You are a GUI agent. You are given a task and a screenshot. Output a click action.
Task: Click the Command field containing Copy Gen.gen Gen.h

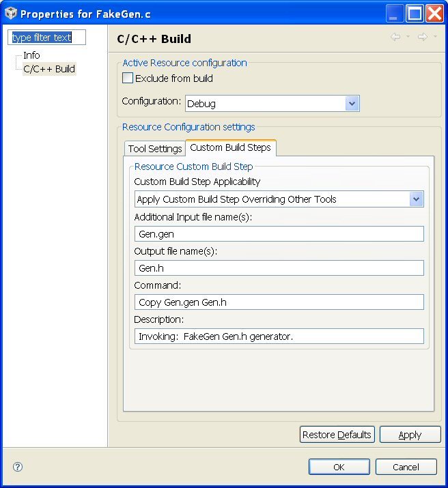[279, 302]
